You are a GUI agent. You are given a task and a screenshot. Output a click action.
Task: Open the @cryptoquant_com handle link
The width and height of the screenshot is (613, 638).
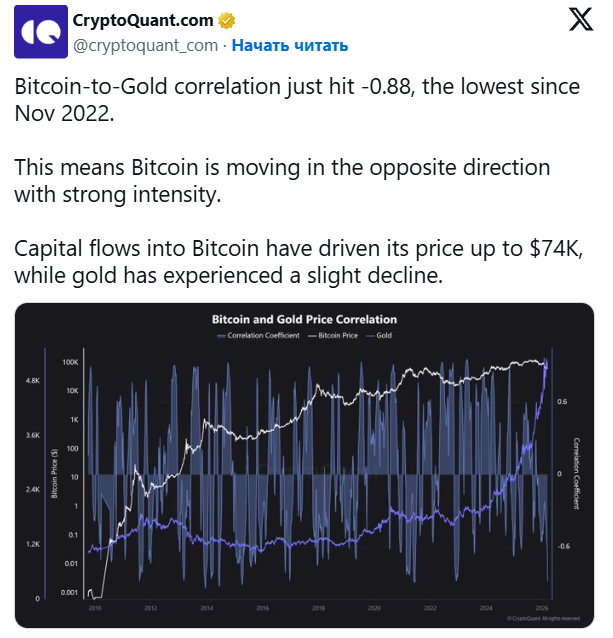coord(146,45)
